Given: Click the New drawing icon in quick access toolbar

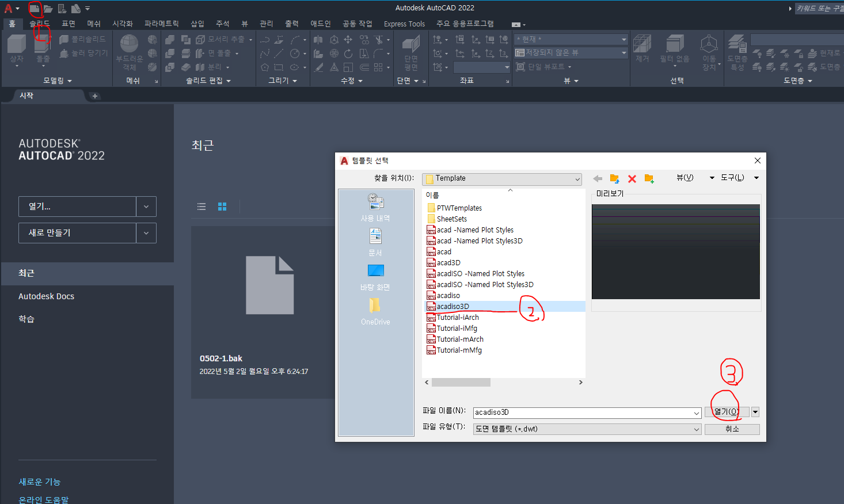Looking at the screenshot, I should (x=35, y=9).
